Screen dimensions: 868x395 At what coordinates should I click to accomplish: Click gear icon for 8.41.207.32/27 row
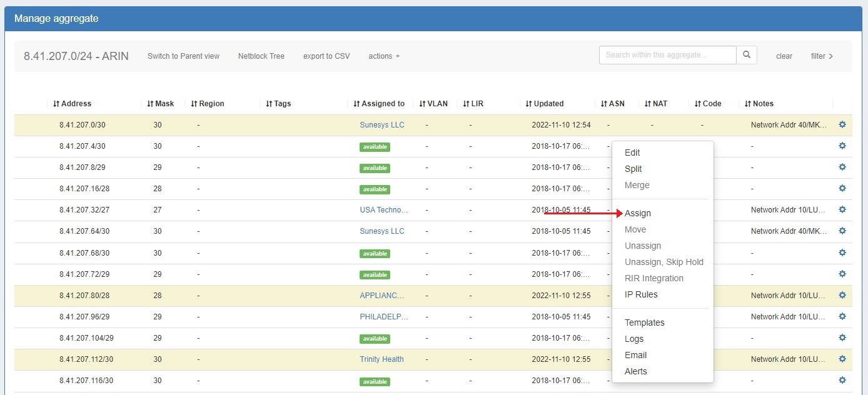click(x=842, y=210)
